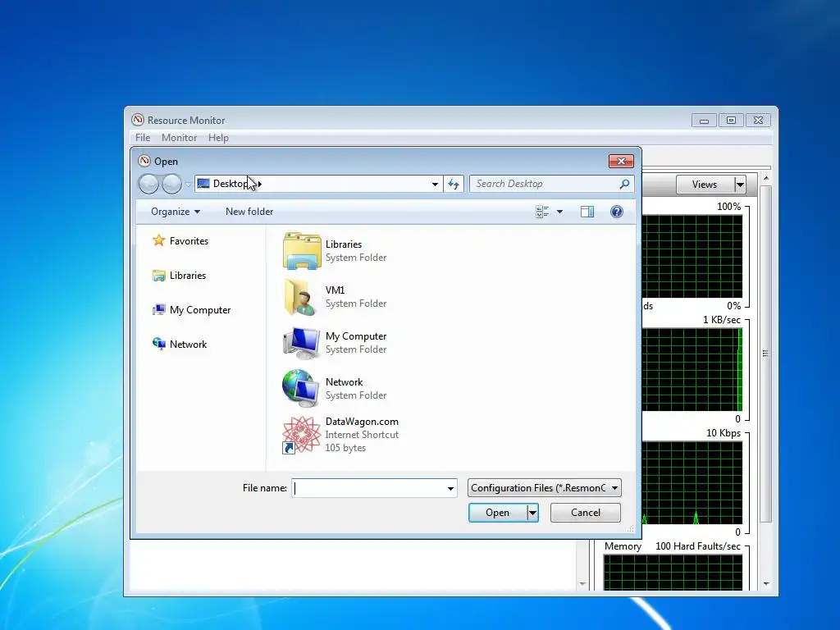Screen dimensions: 840x630
Task: Click the network Kbps graph
Action: pyautogui.click(x=692, y=483)
